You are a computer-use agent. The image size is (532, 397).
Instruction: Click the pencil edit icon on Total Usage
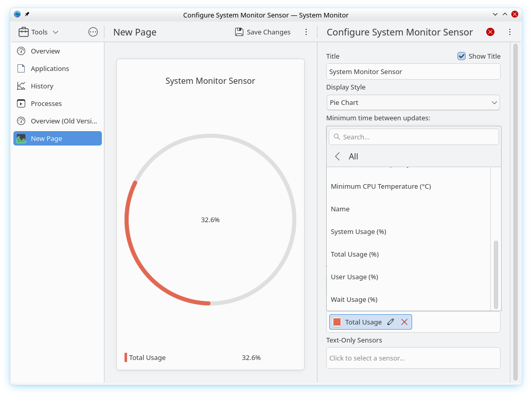(391, 322)
